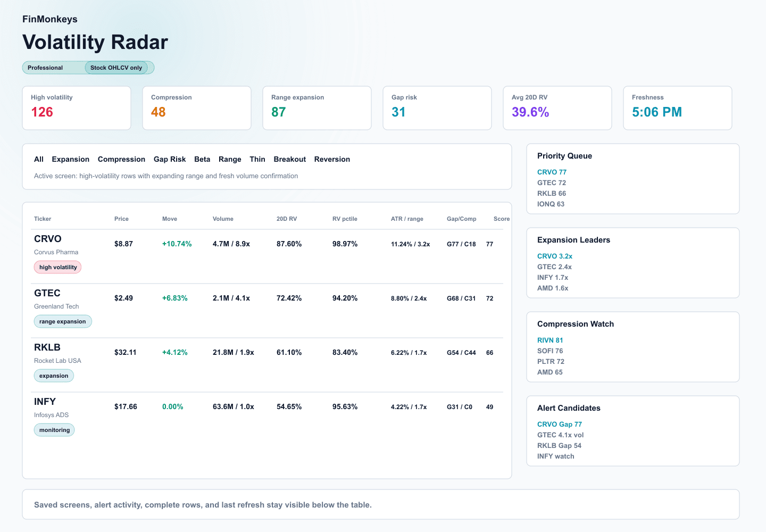Open the GTEC ticker row
The height and width of the screenshot is (532, 766).
tap(267, 311)
